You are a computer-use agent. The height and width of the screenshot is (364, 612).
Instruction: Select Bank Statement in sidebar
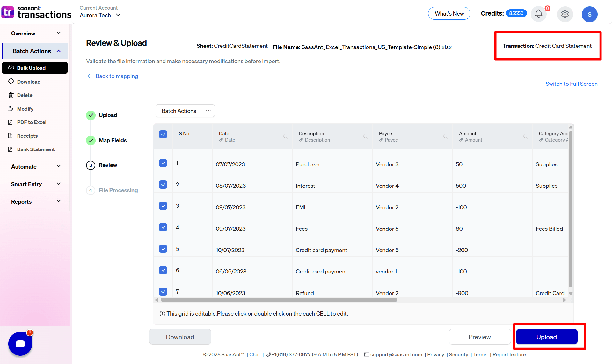coord(36,149)
